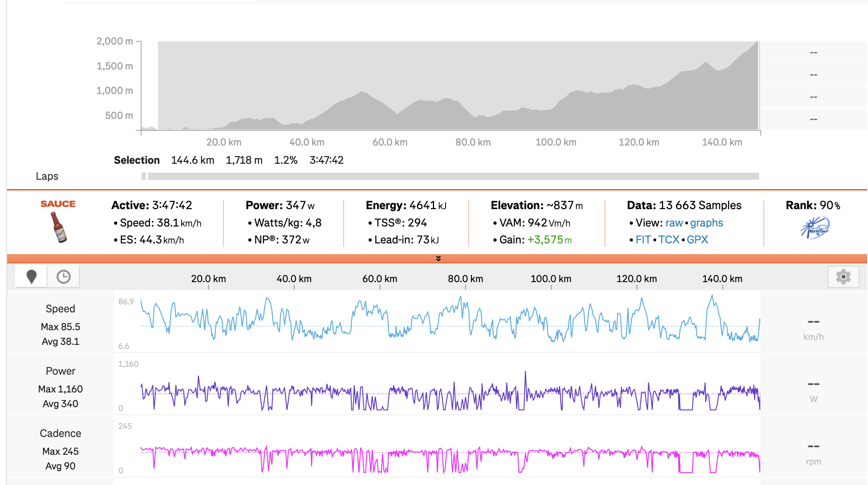Click the NP® 372w stat

[279, 240]
